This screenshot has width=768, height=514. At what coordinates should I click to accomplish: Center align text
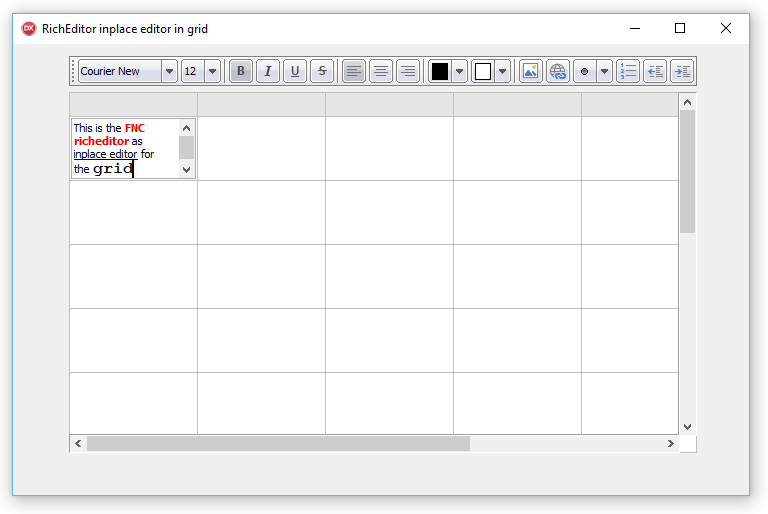point(381,72)
